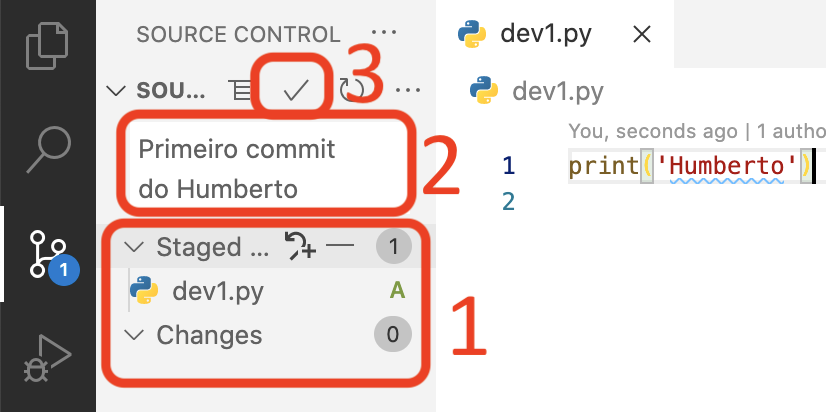Image resolution: width=826 pixels, height=412 pixels.
Task: Open the Search magnifier in activity bar
Action: [48, 150]
